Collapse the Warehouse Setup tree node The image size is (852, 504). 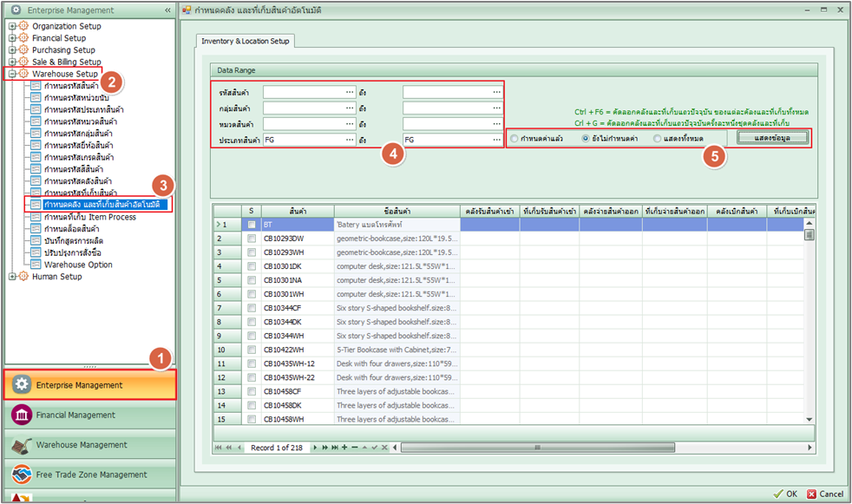[x=11, y=75]
